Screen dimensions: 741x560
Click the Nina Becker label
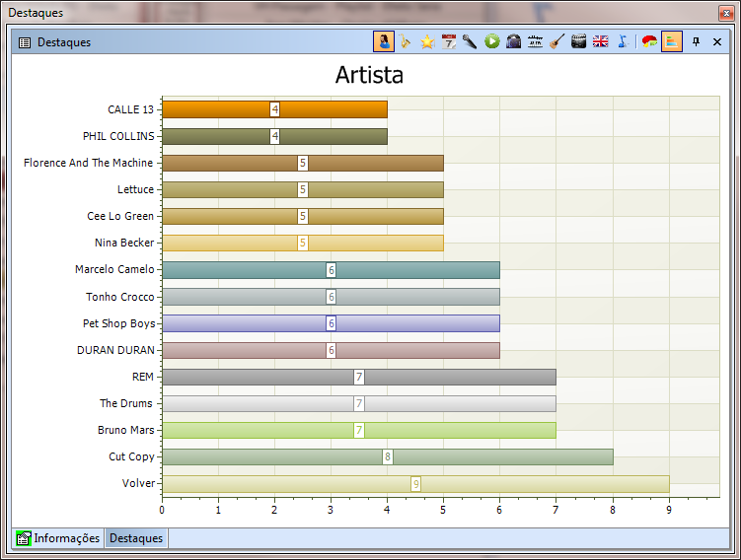click(x=124, y=243)
